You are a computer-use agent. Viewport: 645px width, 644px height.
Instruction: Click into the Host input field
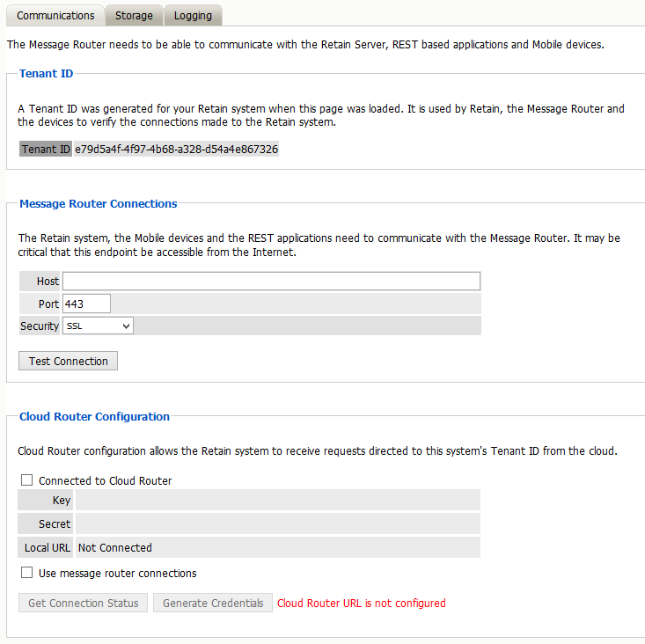coord(271,282)
